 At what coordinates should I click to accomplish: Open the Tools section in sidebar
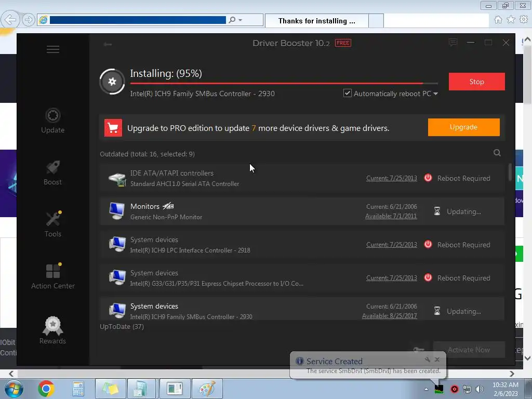[52, 224]
